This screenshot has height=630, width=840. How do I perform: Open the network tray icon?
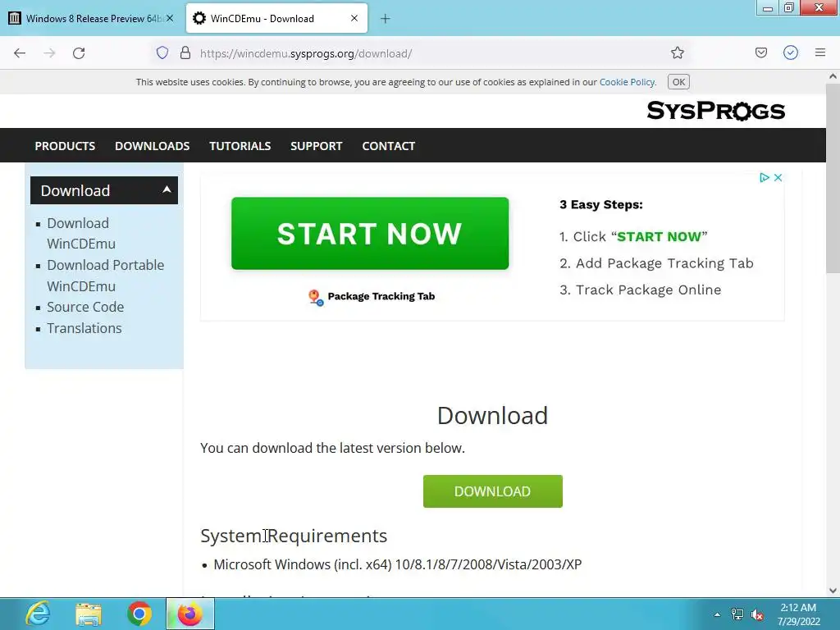click(x=737, y=614)
